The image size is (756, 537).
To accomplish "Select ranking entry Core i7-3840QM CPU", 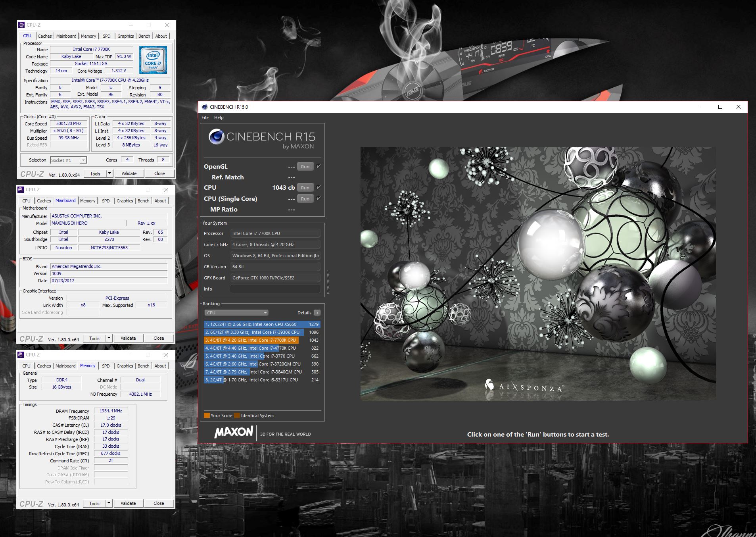I will pos(262,372).
